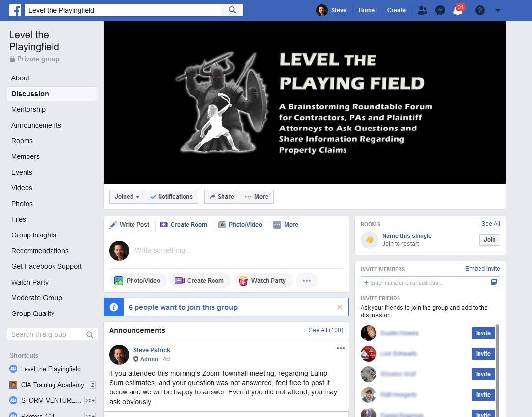Click the Search this group field
This screenshot has width=532, height=417.
click(52, 334)
